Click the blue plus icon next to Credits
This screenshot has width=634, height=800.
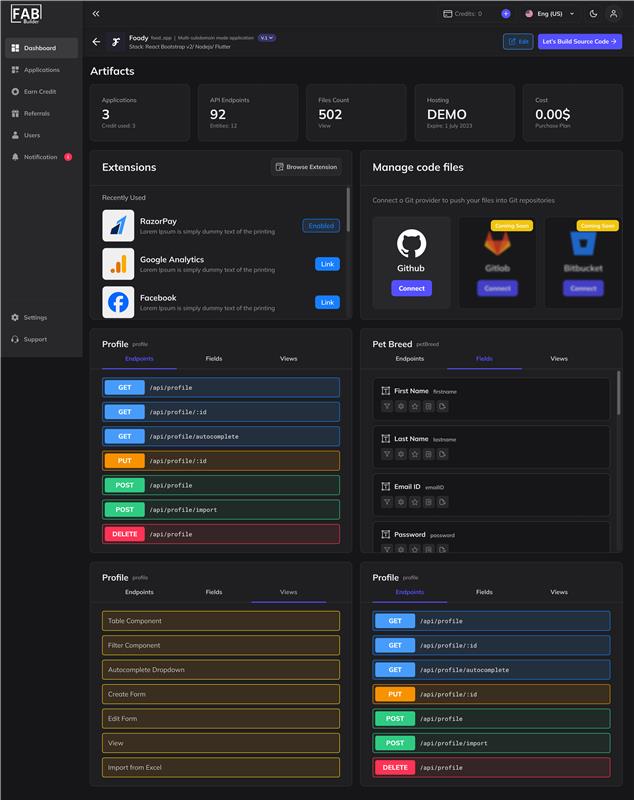505,14
